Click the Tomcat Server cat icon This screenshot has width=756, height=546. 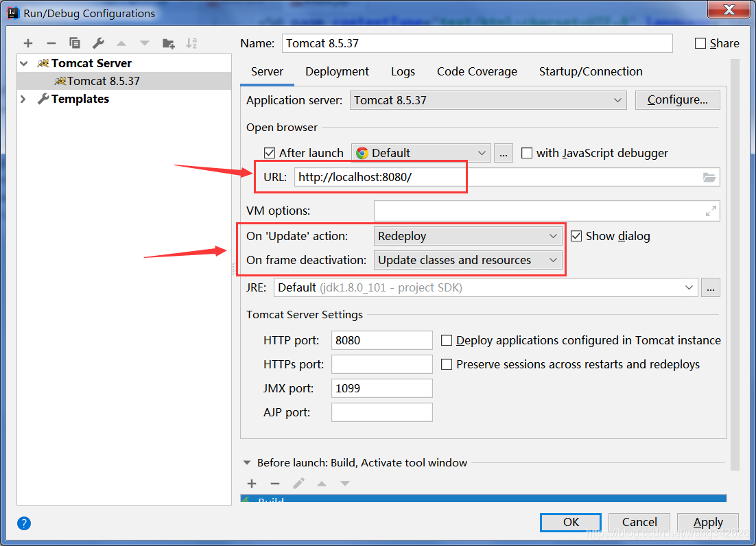[43, 63]
